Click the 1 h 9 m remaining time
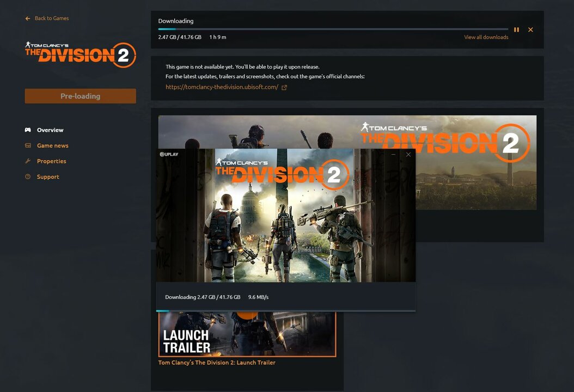This screenshot has width=574, height=392. click(x=218, y=37)
